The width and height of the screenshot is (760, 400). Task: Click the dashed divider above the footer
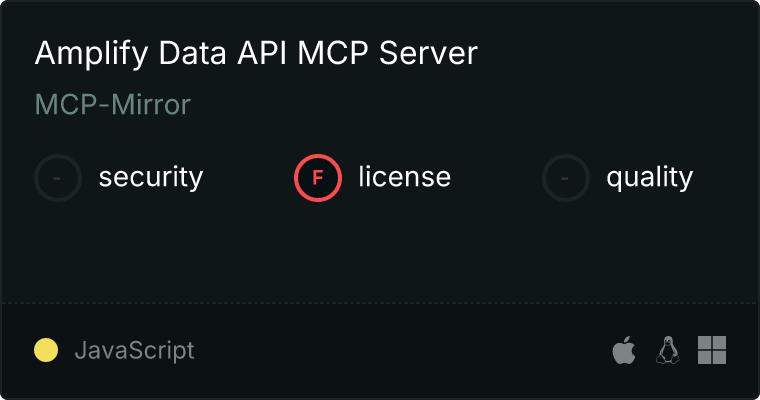[380, 302]
